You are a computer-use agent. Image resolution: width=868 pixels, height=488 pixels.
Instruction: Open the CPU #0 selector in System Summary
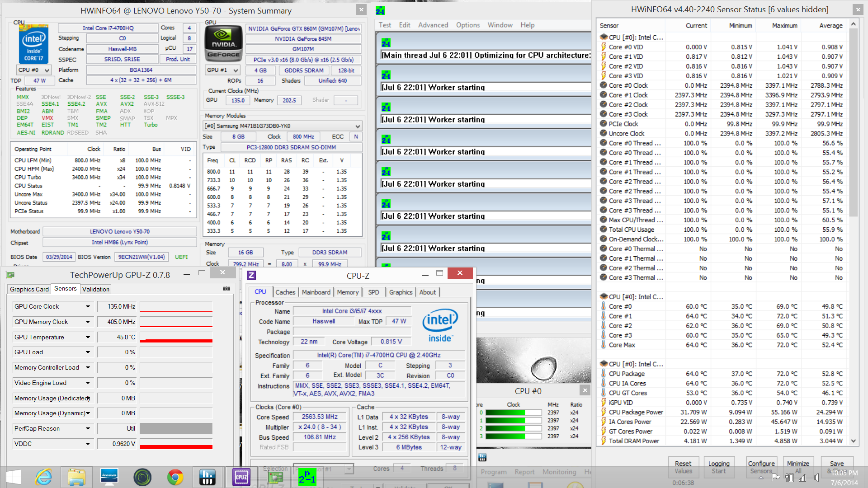pyautogui.click(x=33, y=70)
